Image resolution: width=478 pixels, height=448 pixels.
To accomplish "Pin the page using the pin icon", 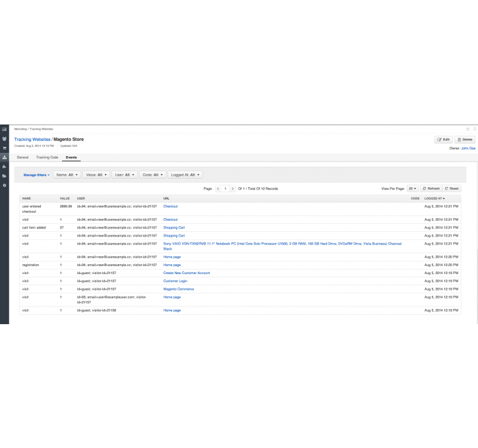I will pyautogui.click(x=474, y=128).
